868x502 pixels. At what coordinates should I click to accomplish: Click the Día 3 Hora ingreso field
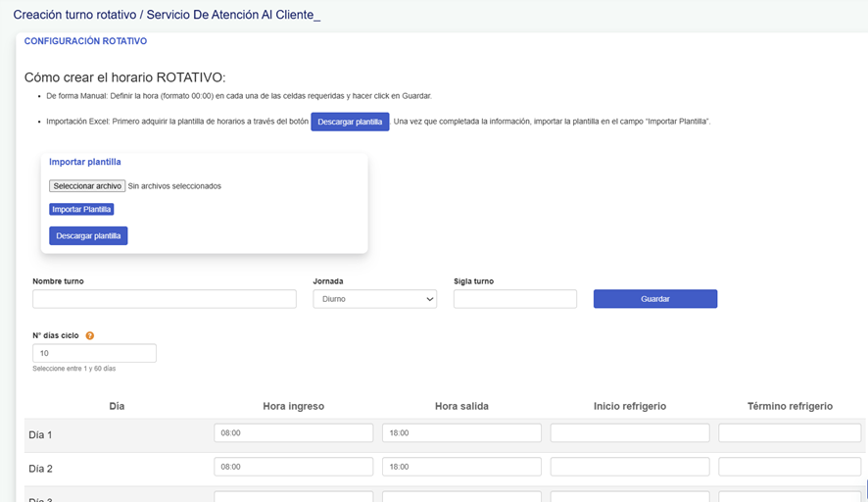(x=293, y=496)
